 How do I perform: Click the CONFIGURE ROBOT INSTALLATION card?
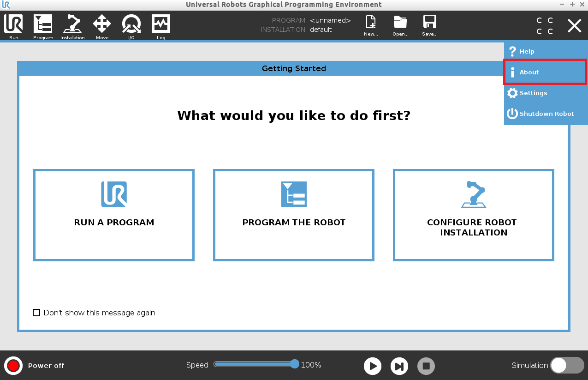474,215
